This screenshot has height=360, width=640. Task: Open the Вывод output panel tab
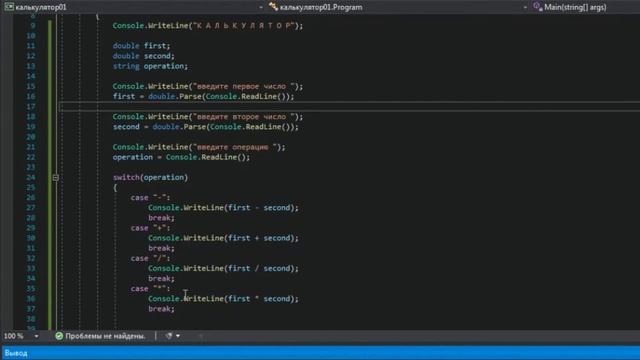(16, 353)
